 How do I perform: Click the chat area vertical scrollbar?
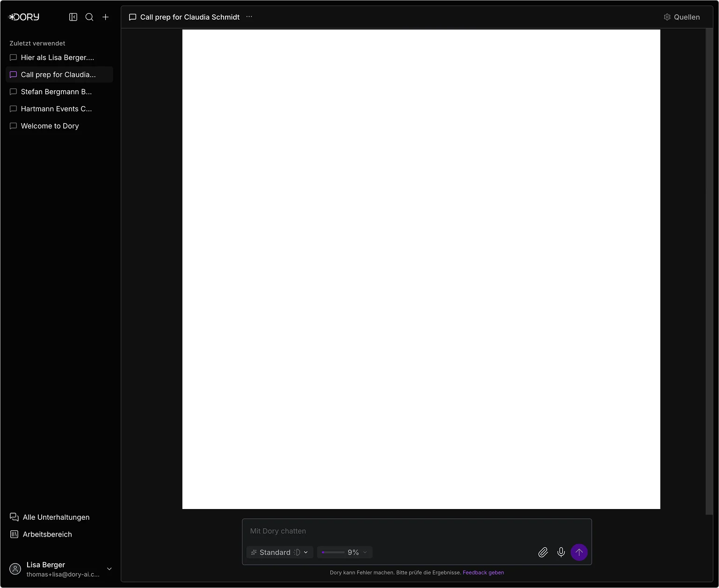(x=709, y=271)
